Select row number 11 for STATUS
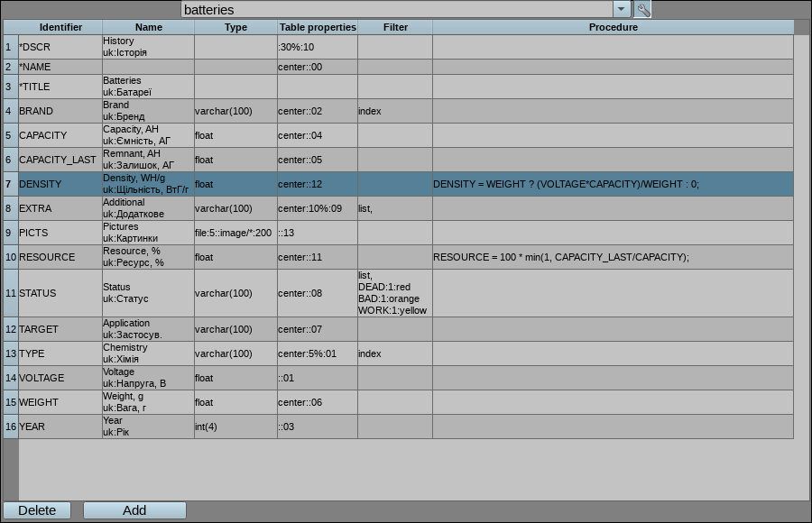 click(11, 293)
